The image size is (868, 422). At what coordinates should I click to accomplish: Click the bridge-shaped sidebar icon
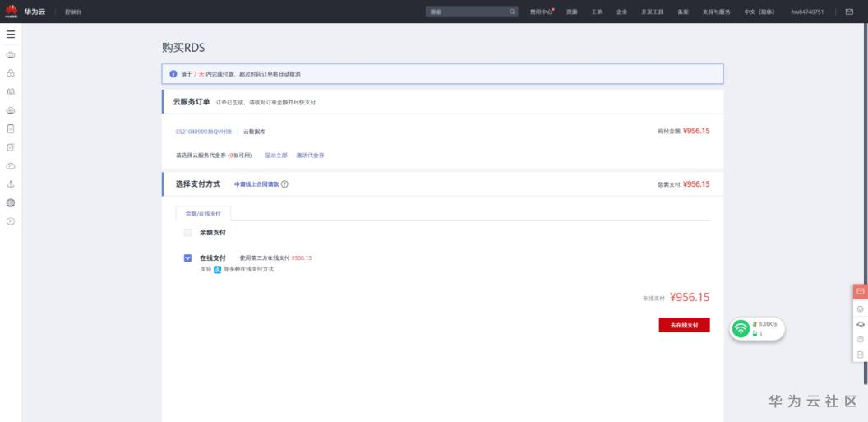click(x=11, y=91)
